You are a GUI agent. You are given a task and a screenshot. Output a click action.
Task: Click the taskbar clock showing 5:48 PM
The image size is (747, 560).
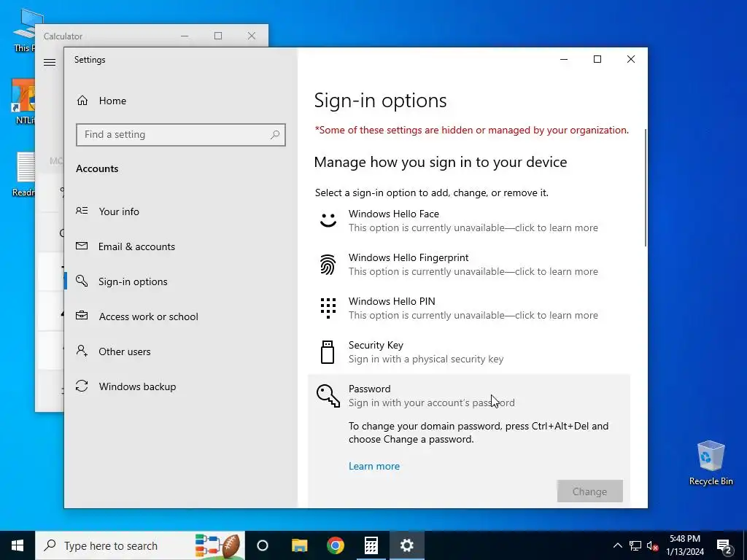pyautogui.click(x=684, y=545)
